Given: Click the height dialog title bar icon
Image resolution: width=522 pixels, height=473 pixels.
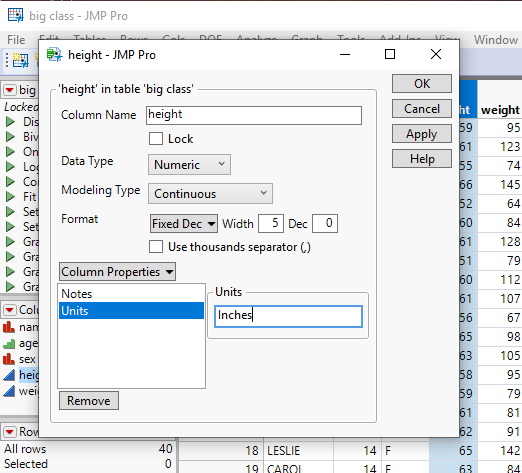Looking at the screenshot, I should (x=54, y=55).
